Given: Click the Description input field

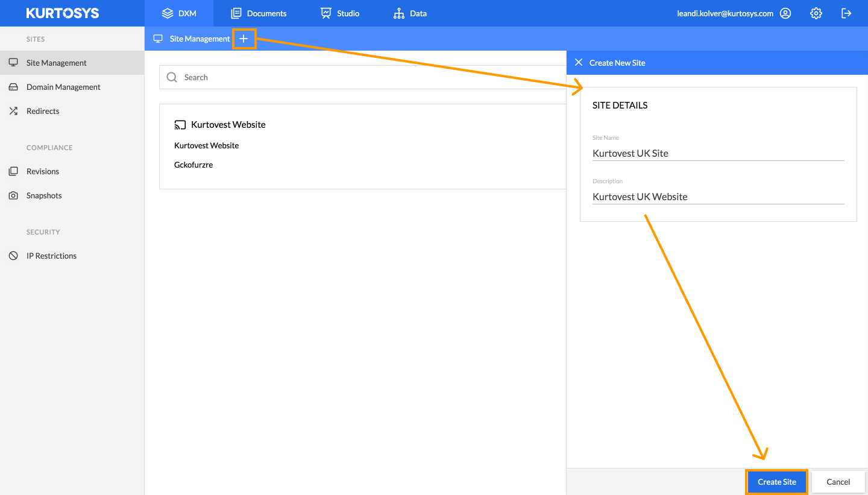Looking at the screenshot, I should 719,197.
